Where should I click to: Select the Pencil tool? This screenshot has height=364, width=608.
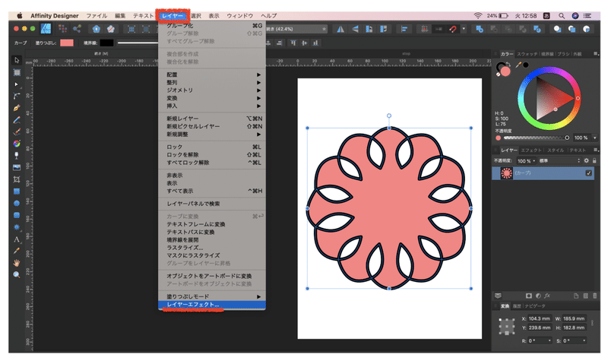pyautogui.click(x=16, y=120)
